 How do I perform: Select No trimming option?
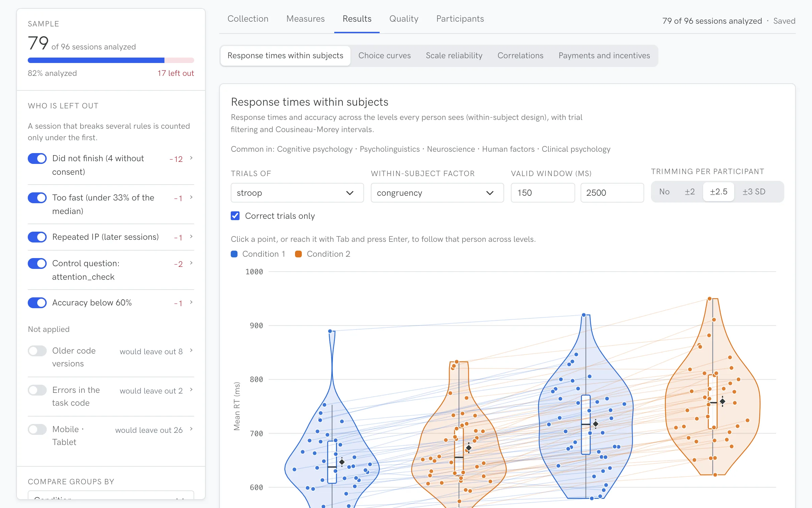(x=664, y=192)
